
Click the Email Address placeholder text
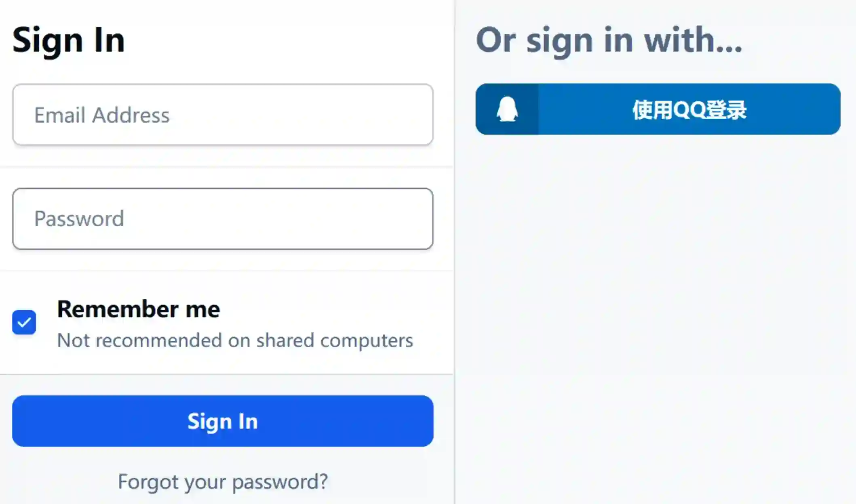[x=102, y=115]
